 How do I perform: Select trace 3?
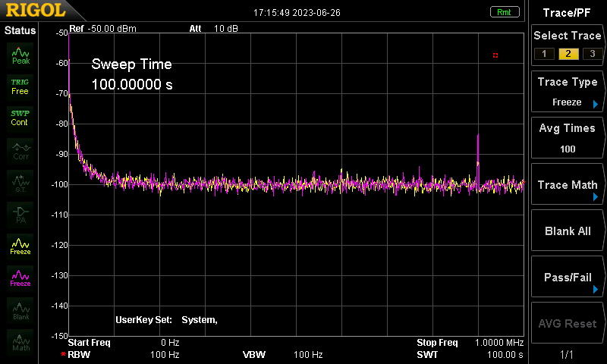593,54
